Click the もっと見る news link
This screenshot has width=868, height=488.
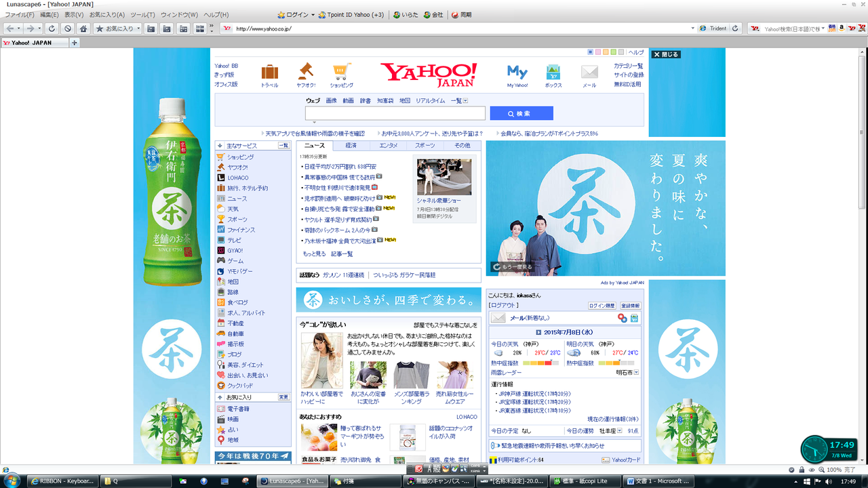(x=314, y=253)
